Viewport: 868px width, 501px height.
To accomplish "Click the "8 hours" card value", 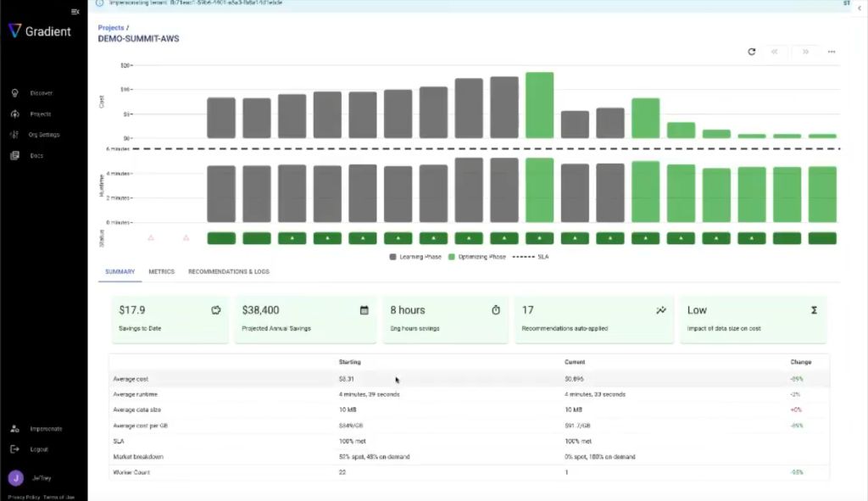I will (x=408, y=310).
